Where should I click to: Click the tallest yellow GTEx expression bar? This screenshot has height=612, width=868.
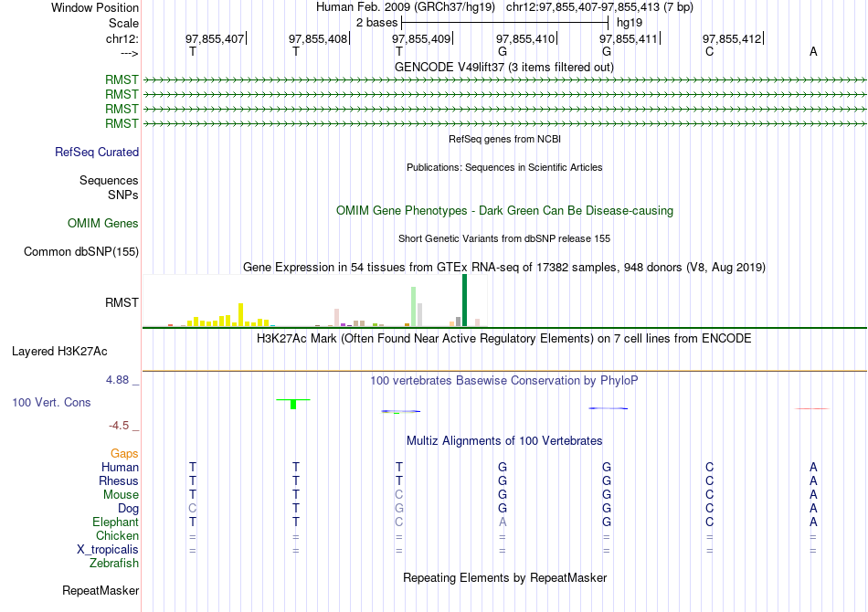241,314
